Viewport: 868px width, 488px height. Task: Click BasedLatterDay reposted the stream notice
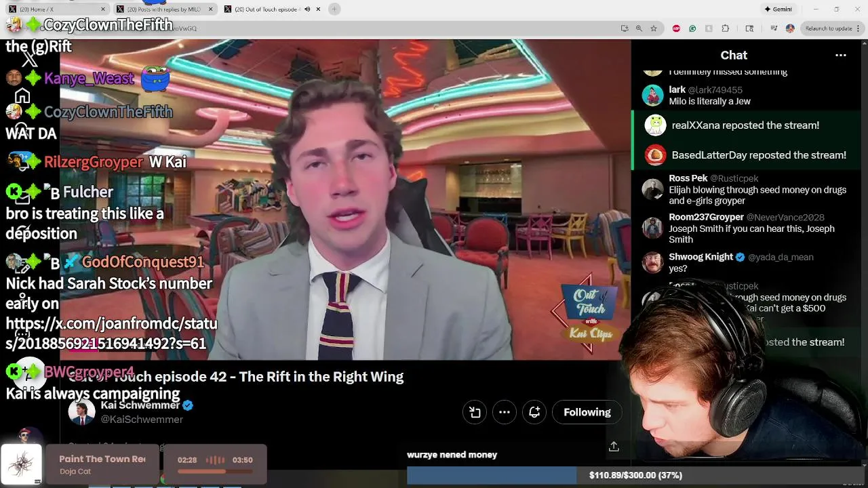(759, 155)
